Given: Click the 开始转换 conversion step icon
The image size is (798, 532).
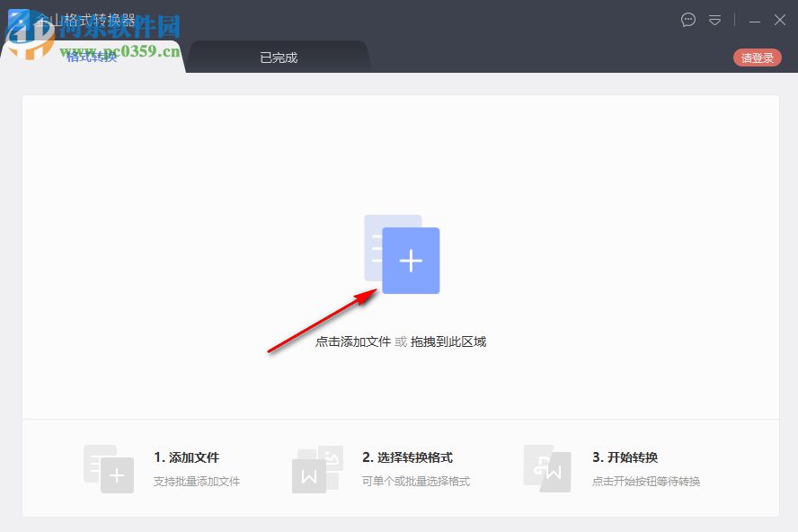Looking at the screenshot, I should (546, 468).
